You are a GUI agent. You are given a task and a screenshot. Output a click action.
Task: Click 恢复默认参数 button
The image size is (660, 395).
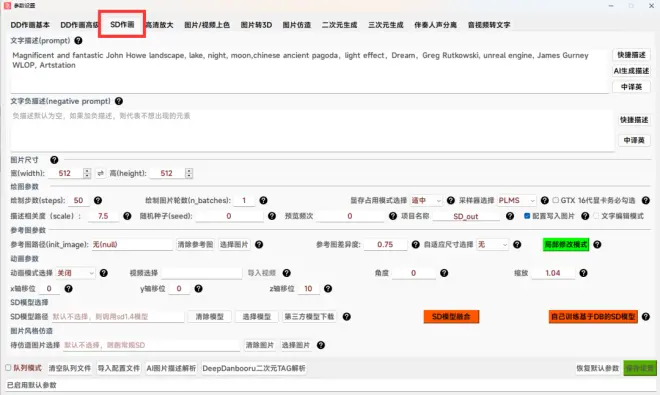pyautogui.click(x=597, y=368)
